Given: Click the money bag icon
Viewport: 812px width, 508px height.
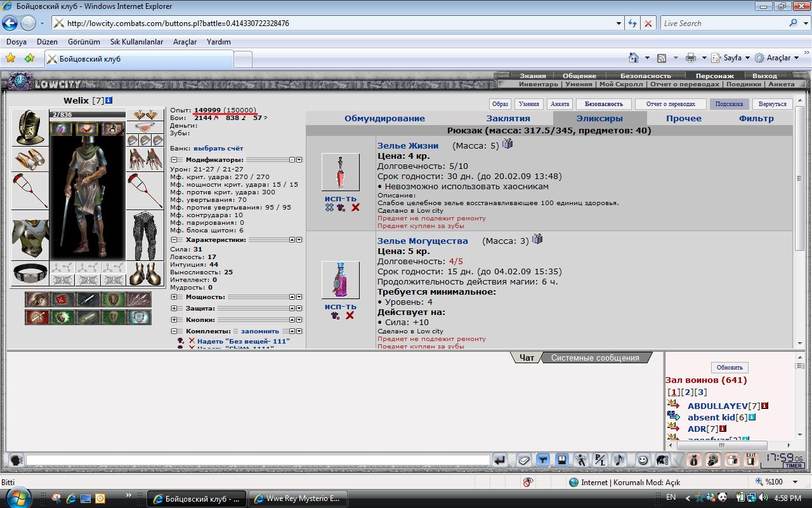Looking at the screenshot, I should pos(693,460).
